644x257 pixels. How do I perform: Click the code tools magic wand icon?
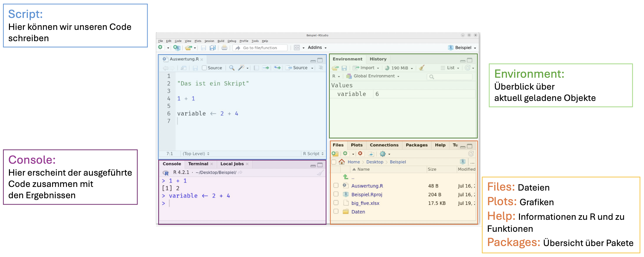241,68
